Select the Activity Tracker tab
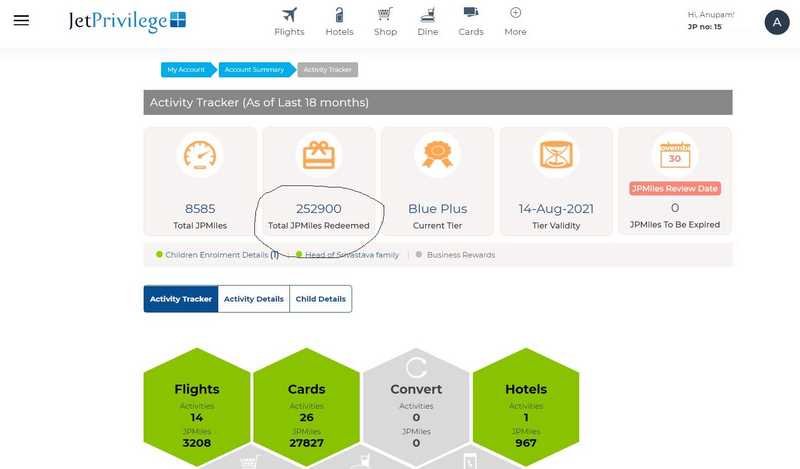This screenshot has height=469, width=800. pos(181,299)
